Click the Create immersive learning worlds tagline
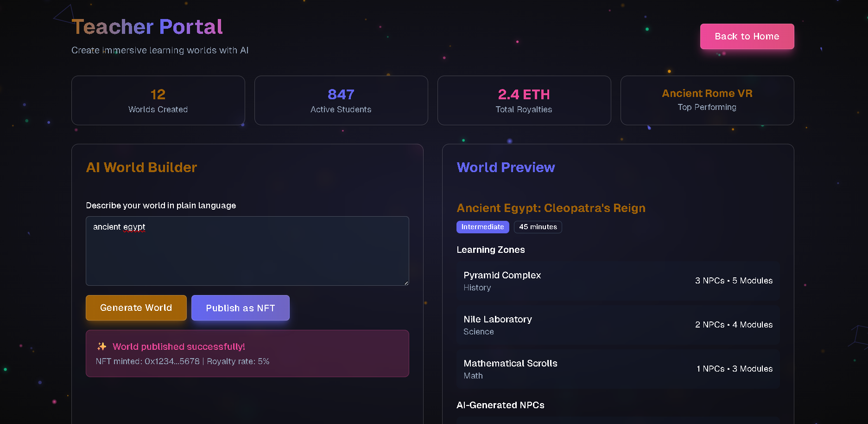 [x=160, y=50]
